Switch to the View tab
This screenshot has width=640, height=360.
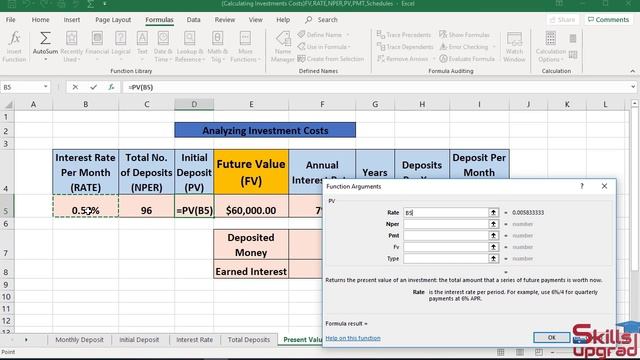click(256, 20)
